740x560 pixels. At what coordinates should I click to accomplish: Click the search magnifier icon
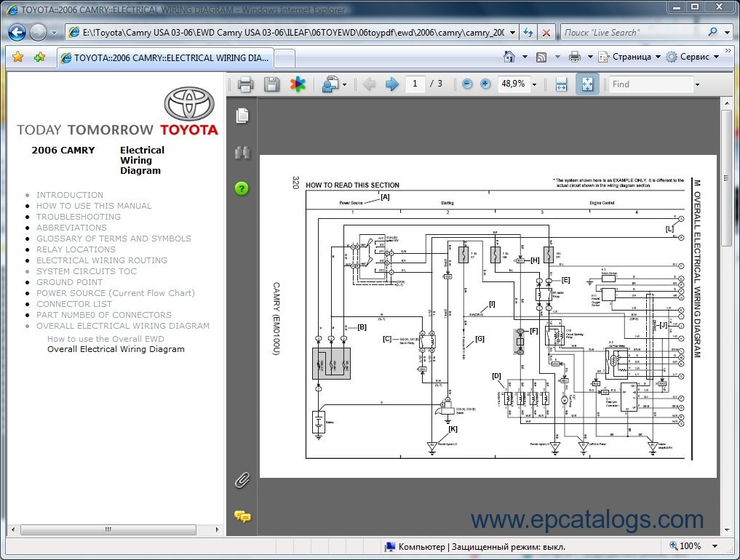coord(712,32)
